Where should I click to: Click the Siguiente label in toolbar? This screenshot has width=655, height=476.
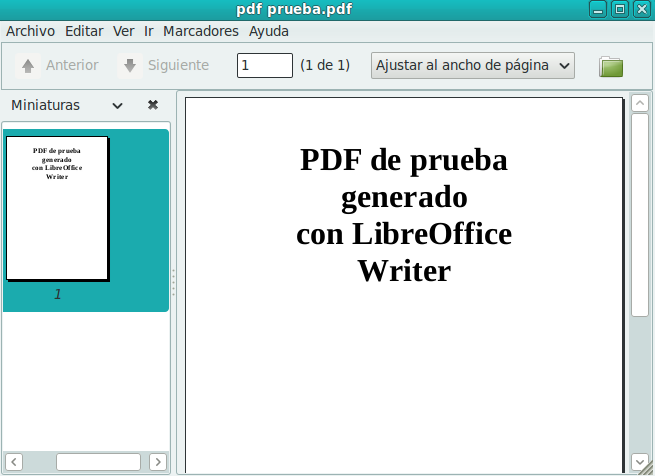[x=178, y=65]
